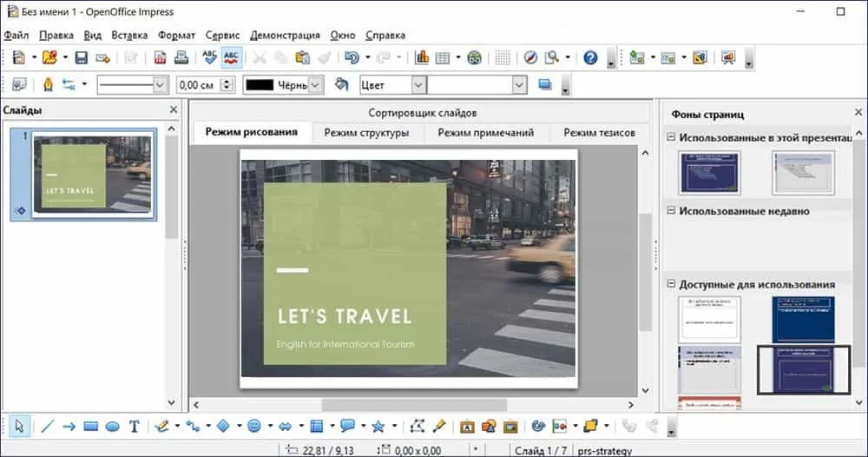Screen dimensions: 868x457
Task: Click the horizontal scrollbar under slide
Action: click(413, 405)
